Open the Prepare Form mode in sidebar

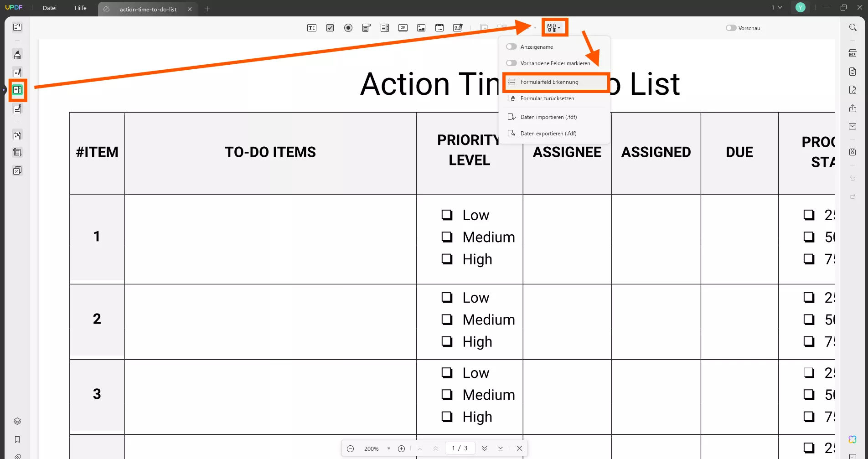click(x=17, y=90)
